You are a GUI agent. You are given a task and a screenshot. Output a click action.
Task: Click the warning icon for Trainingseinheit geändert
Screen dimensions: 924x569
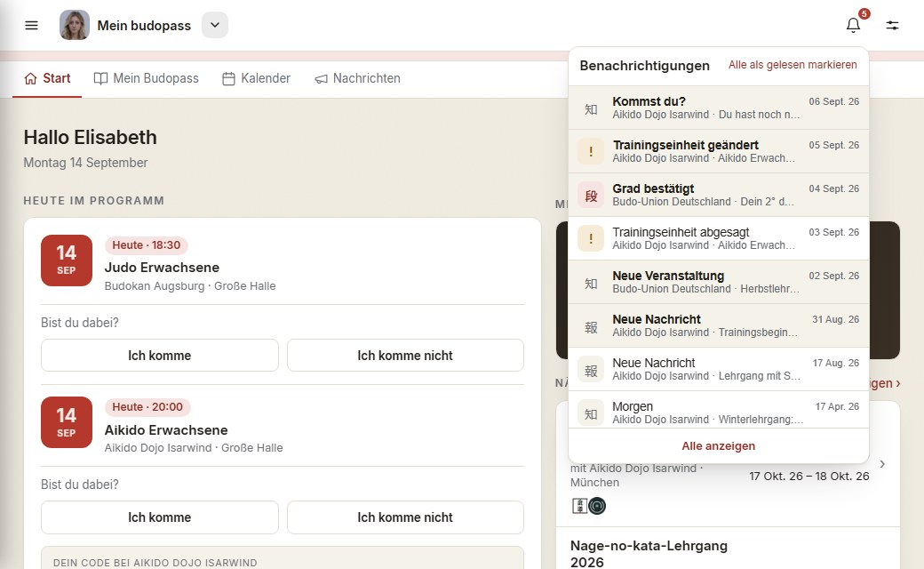(x=591, y=151)
